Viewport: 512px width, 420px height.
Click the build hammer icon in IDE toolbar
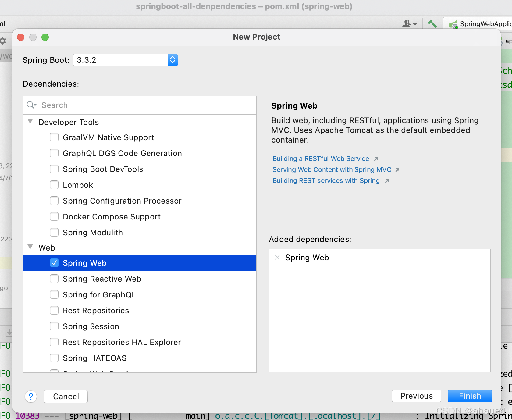point(432,23)
